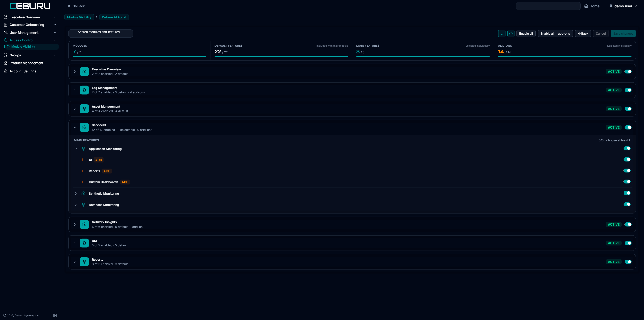Toggle the Network Insights module switch
The width and height of the screenshot is (644, 320).
(628, 225)
